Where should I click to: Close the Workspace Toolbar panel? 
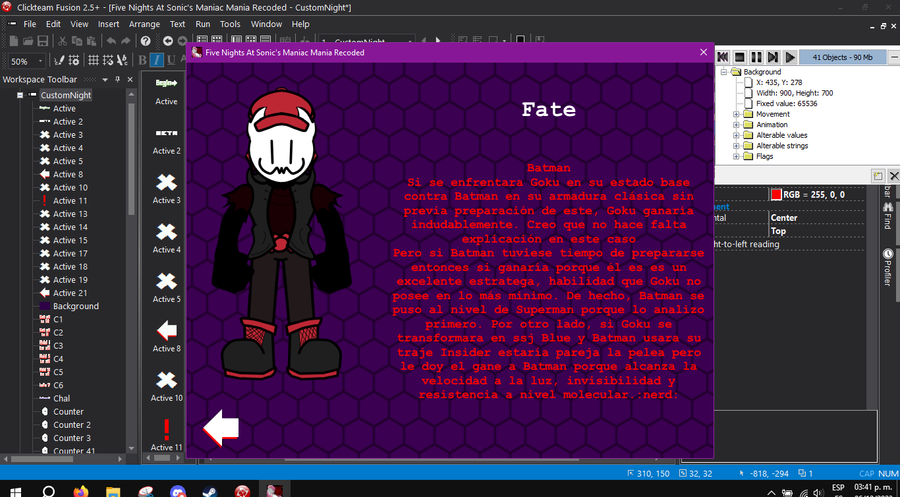click(130, 80)
